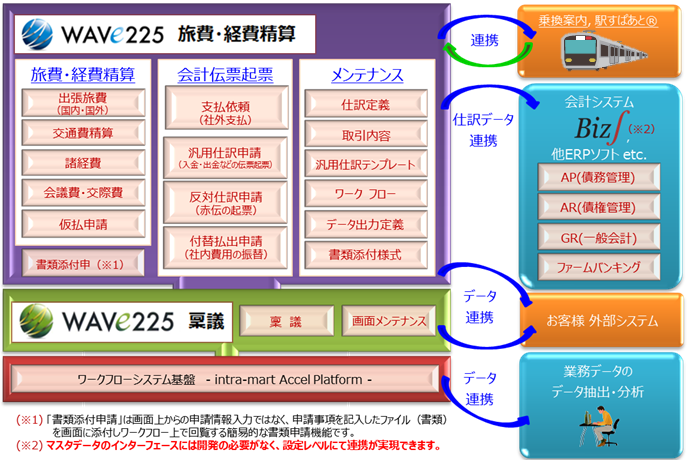The width and height of the screenshot is (687, 460).
Task: Click the 書類添付様式 button
Action: point(366,255)
